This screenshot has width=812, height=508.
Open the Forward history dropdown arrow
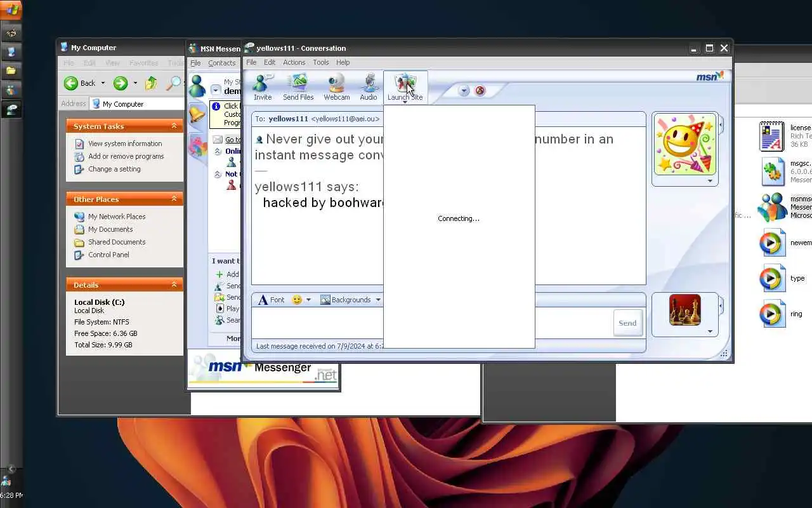[x=135, y=83]
